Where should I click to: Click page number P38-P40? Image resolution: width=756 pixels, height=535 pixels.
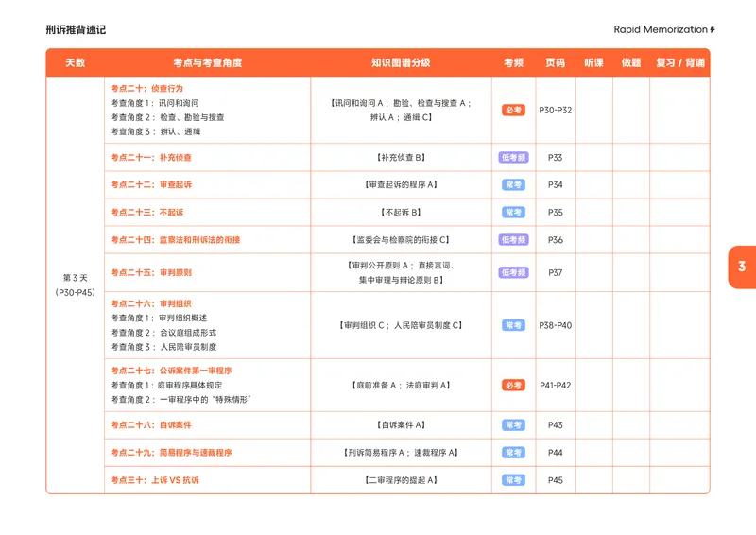click(x=555, y=325)
